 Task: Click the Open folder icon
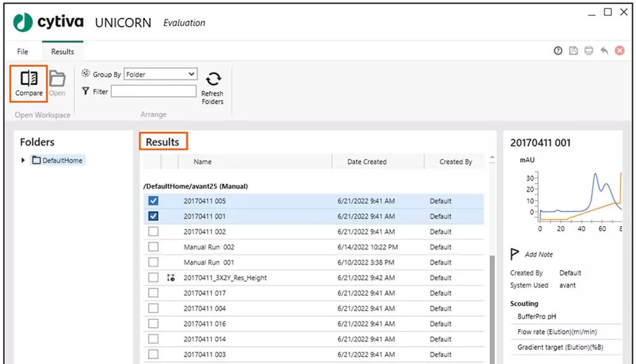point(57,79)
